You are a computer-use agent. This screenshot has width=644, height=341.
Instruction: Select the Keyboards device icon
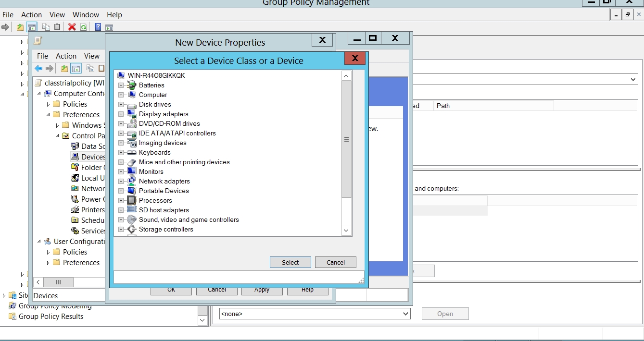tap(131, 152)
